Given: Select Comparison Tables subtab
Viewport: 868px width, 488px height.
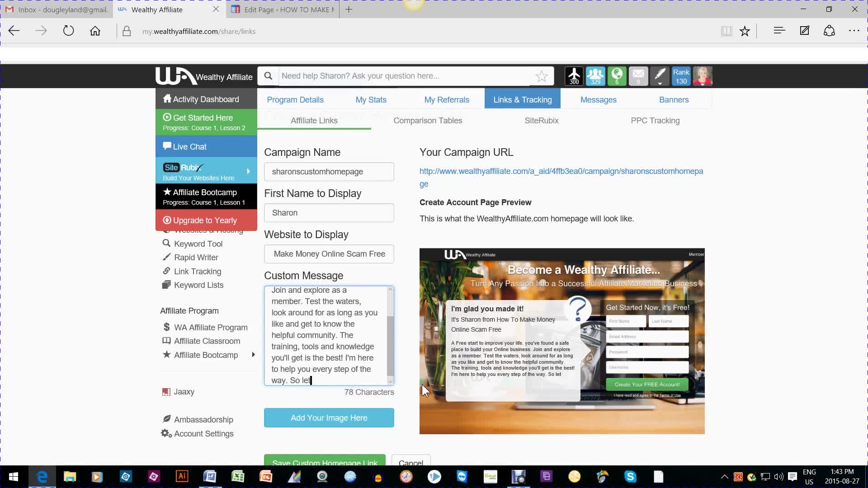Looking at the screenshot, I should coord(428,121).
